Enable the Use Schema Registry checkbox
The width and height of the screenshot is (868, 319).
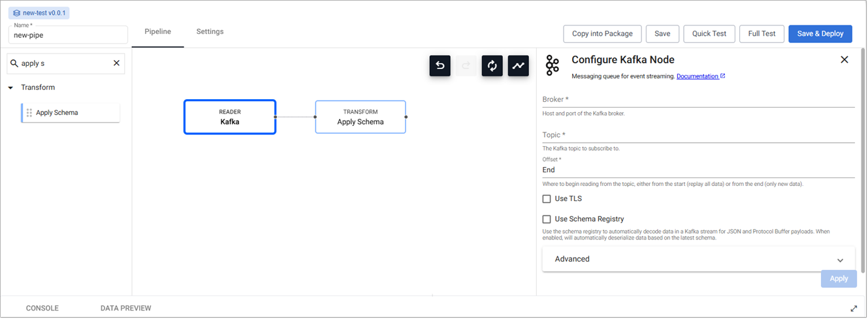point(547,220)
